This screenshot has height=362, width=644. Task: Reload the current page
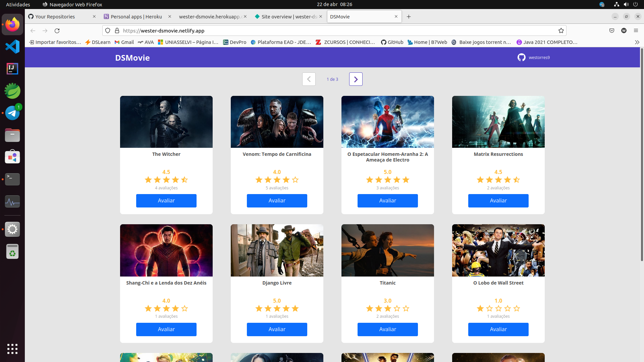click(57, 31)
